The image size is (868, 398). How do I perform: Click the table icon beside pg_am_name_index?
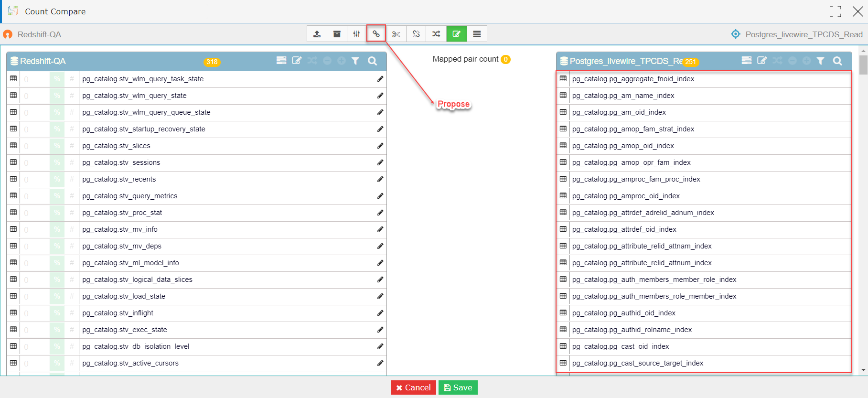(563, 96)
